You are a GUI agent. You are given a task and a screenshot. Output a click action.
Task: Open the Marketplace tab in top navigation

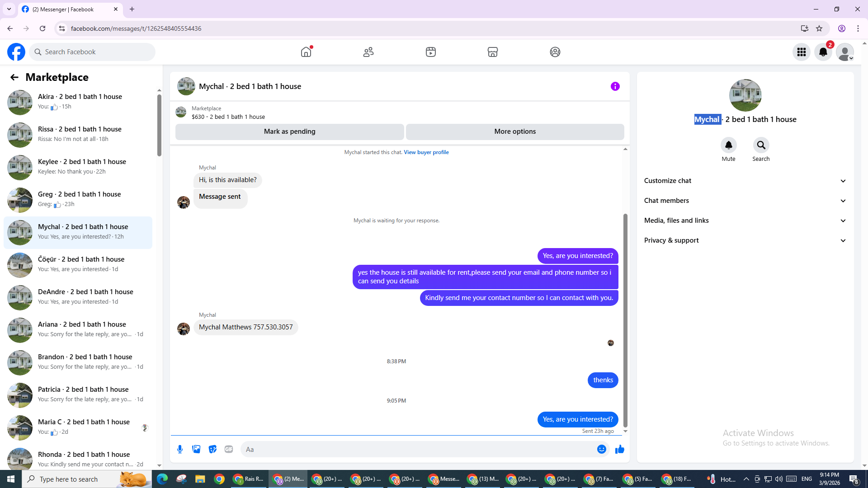point(492,52)
